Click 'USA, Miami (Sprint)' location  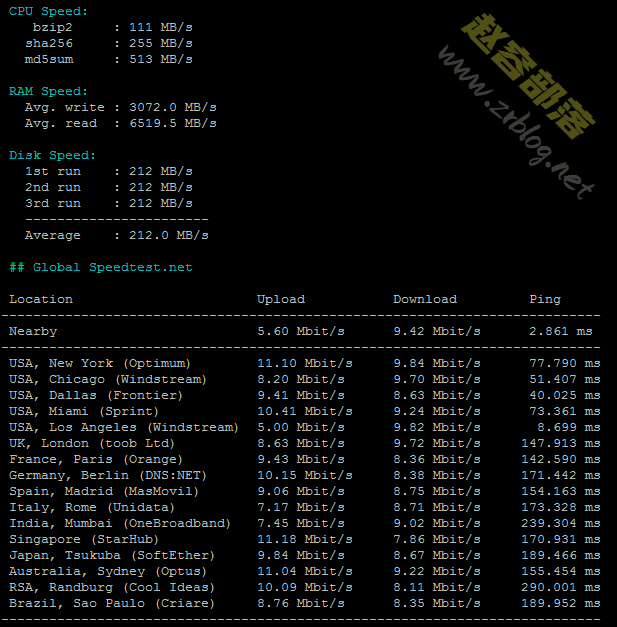point(84,411)
